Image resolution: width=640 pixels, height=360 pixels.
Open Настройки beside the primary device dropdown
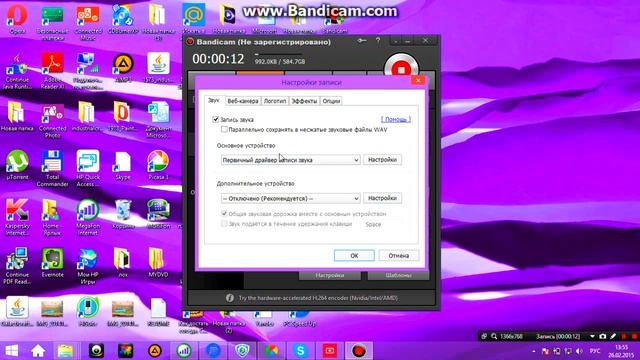(382, 160)
